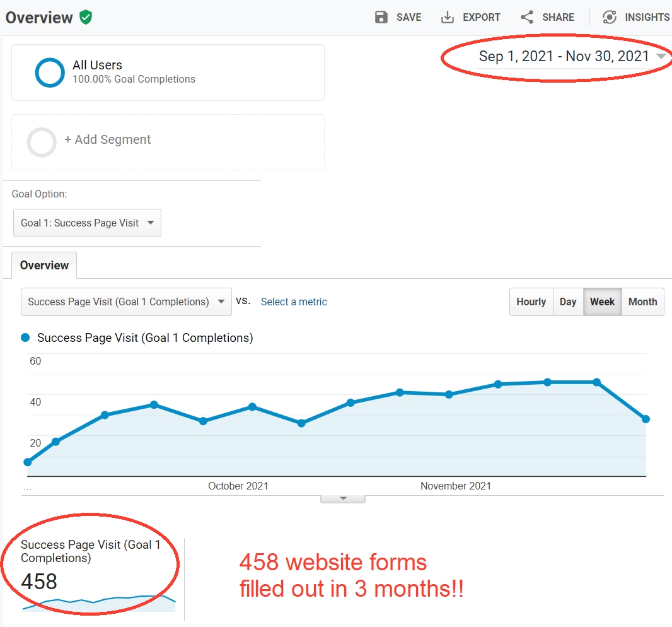Expand Success Page Visit metric dropdown
This screenshot has height=627, width=672.
point(126,302)
